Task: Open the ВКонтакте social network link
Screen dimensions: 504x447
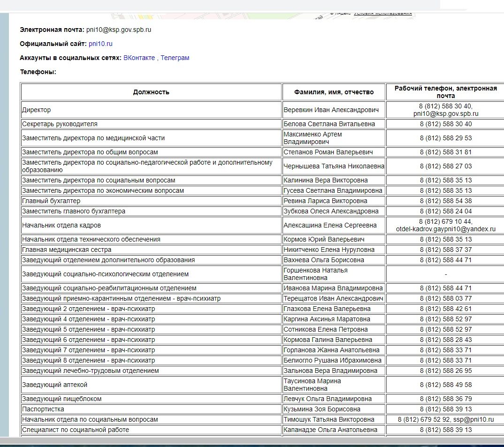Action: pyautogui.click(x=139, y=58)
